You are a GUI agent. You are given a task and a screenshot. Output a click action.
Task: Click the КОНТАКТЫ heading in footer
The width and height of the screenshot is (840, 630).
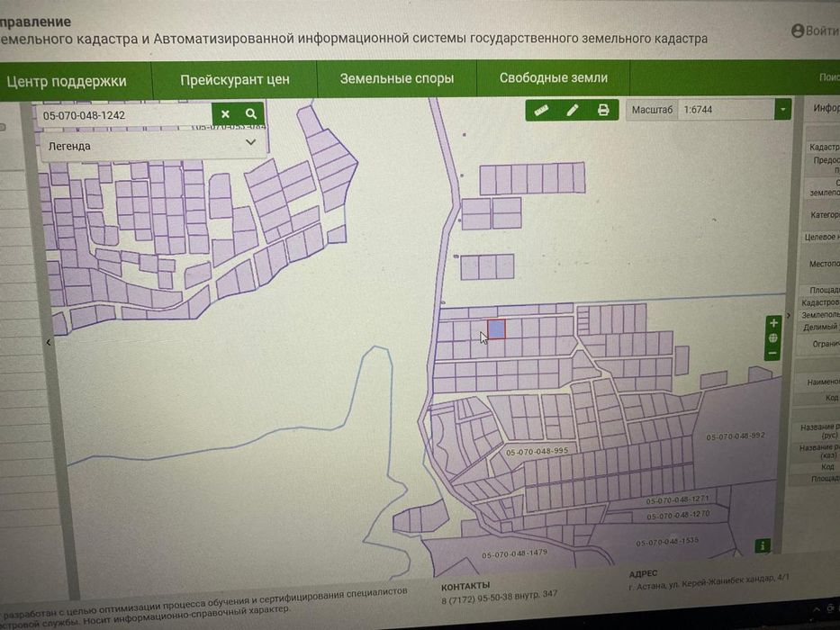click(x=465, y=586)
